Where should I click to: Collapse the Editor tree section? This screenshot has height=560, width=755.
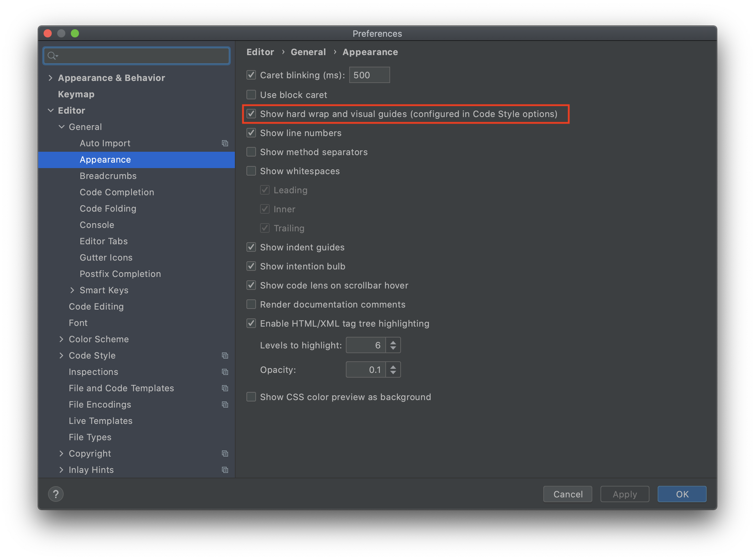click(50, 111)
